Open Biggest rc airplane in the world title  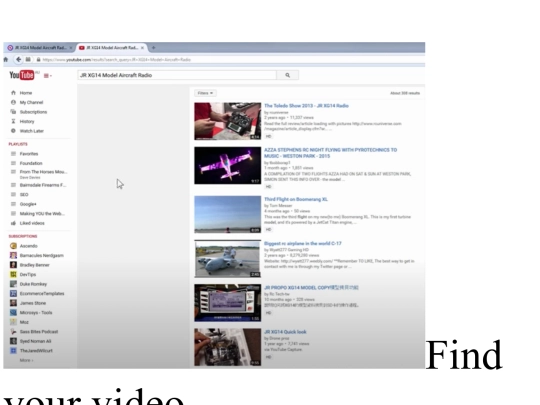point(303,243)
